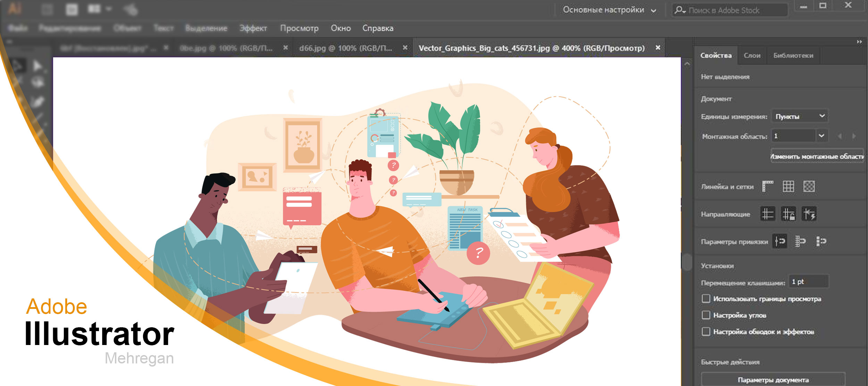Screen dimensions: 868x386
Task: Click the show rulers icon
Action: coord(767,186)
